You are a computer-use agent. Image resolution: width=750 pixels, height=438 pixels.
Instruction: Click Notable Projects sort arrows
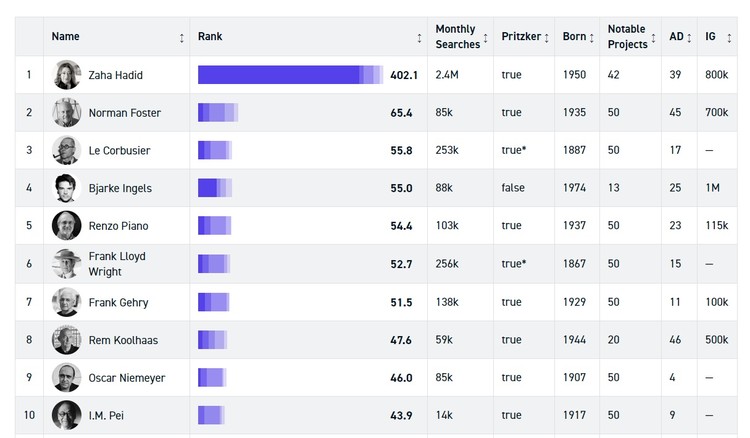coord(653,38)
